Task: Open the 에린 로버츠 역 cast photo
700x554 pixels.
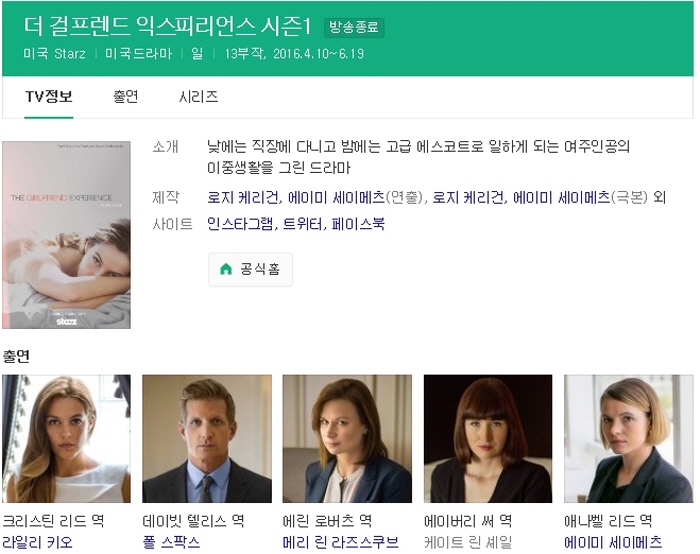Action: tap(347, 439)
